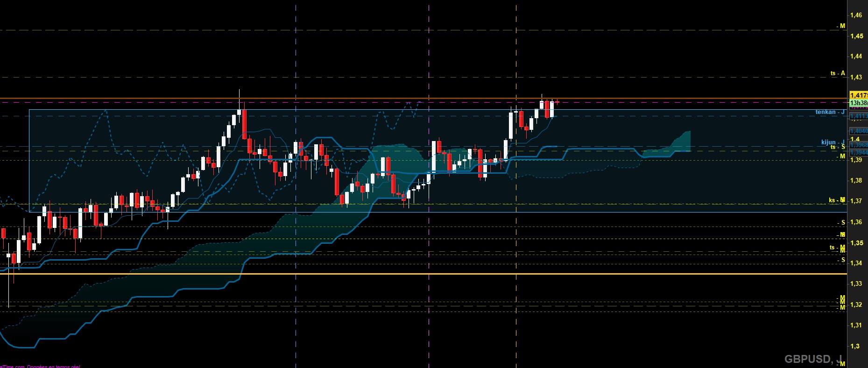Image resolution: width=868 pixels, height=368 pixels.
Task: Select the 1,38 price axis label
Action: coord(856,180)
